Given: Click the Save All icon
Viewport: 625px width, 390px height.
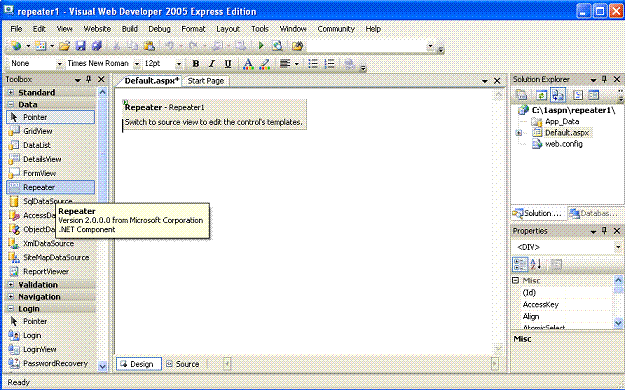Looking at the screenshot, I should pyautogui.click(x=97, y=46).
